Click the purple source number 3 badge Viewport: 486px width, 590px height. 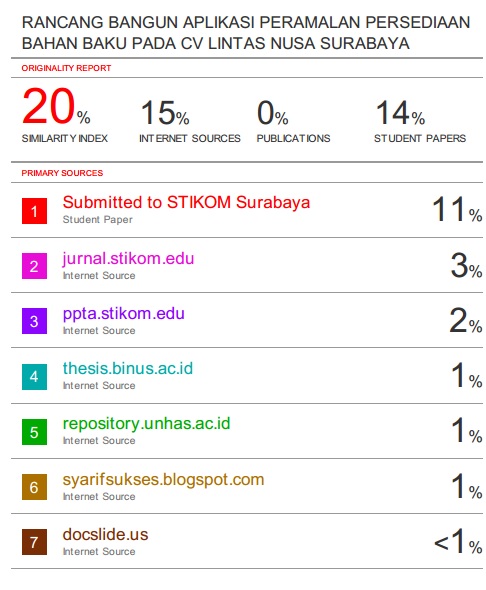(34, 321)
